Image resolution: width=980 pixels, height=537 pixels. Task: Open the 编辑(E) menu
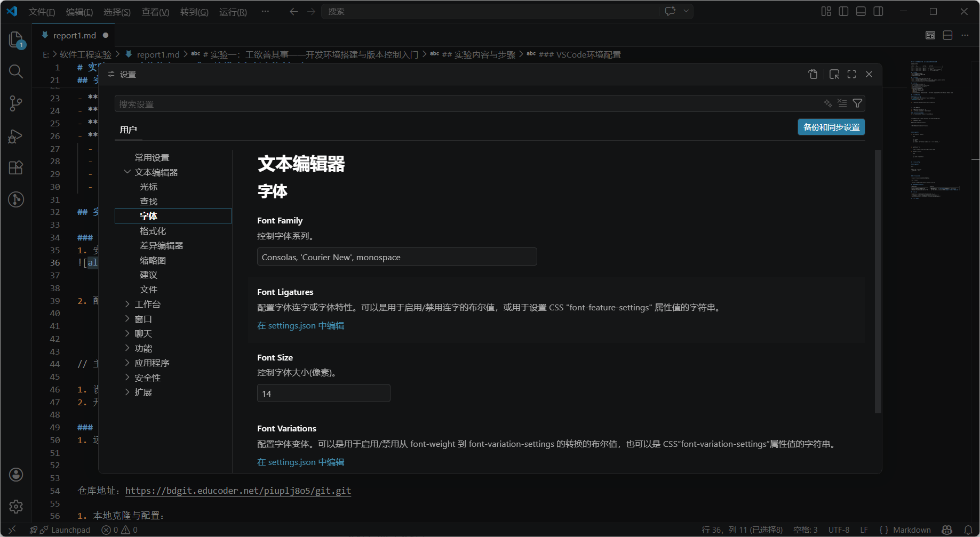79,12
